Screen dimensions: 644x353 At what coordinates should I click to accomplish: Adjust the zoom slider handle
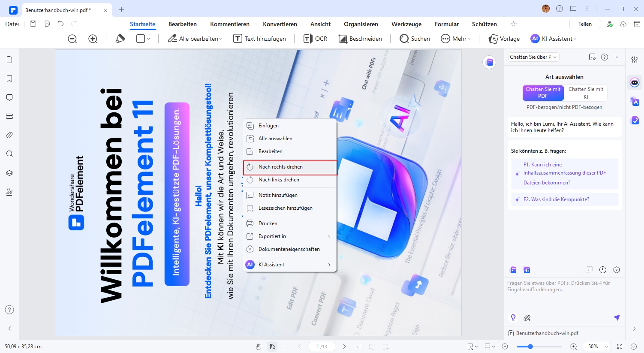pos(530,347)
